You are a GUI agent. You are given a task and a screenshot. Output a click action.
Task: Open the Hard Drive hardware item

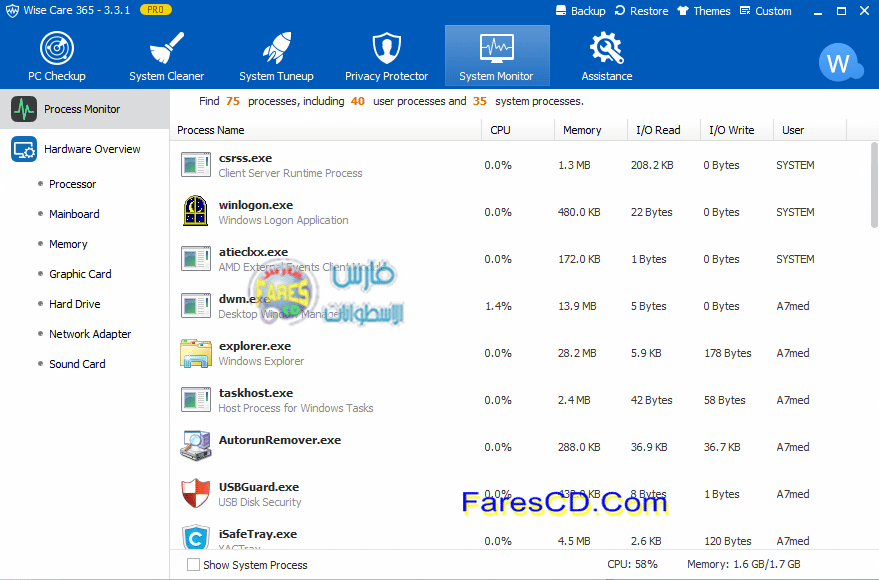(75, 304)
